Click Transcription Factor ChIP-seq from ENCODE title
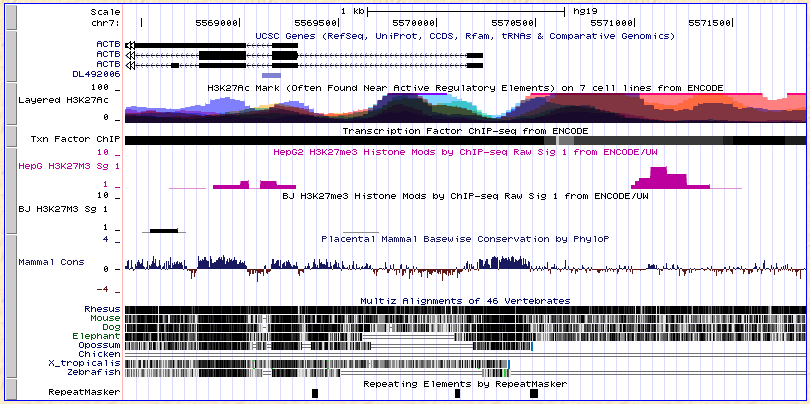The width and height of the screenshot is (810, 404). (465, 131)
